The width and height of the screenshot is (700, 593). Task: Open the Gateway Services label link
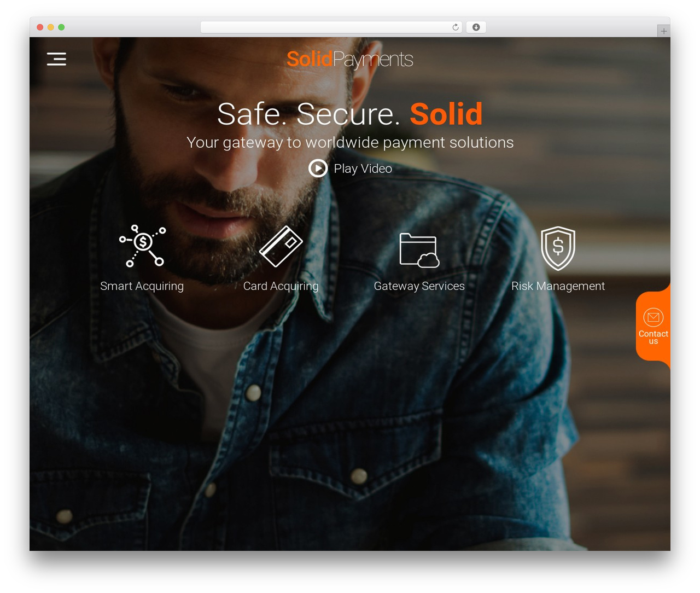click(419, 286)
